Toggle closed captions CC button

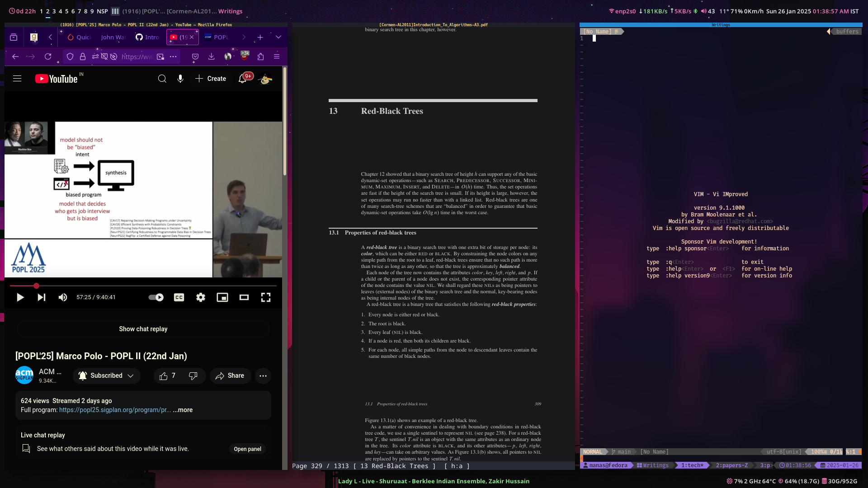pos(179,297)
